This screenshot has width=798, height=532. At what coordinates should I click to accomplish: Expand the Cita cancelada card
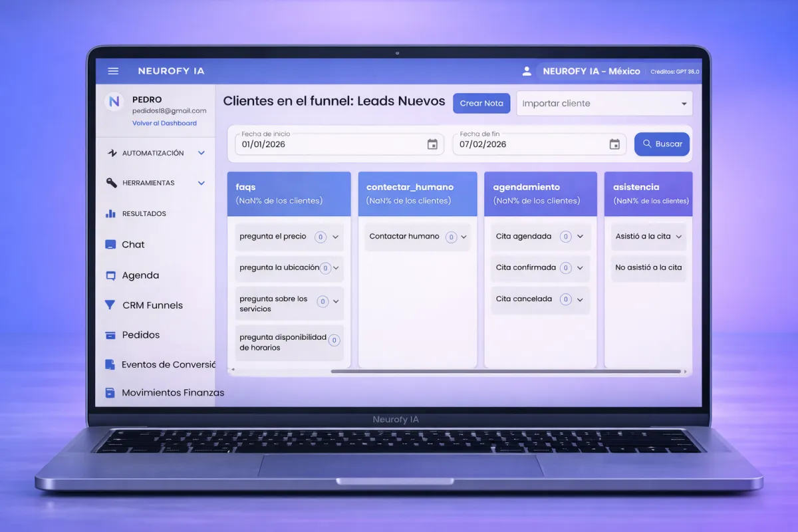click(580, 299)
